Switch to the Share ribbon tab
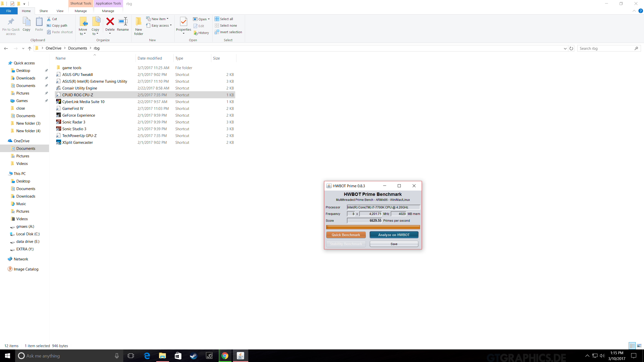Viewport: 644px width, 362px height. [x=44, y=11]
